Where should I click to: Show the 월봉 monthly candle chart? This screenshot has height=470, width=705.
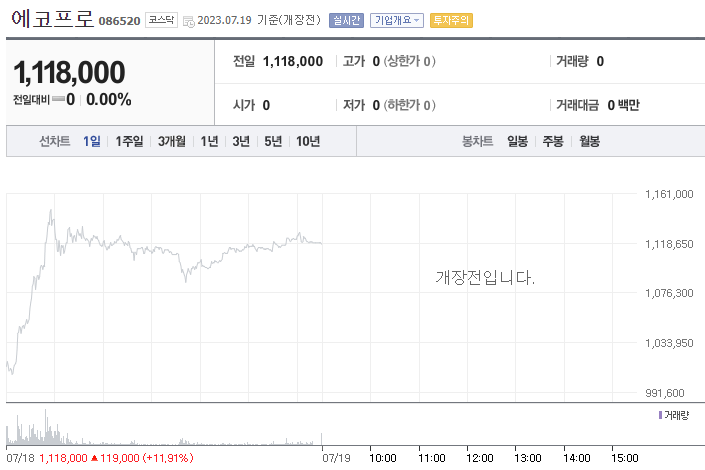(x=589, y=142)
